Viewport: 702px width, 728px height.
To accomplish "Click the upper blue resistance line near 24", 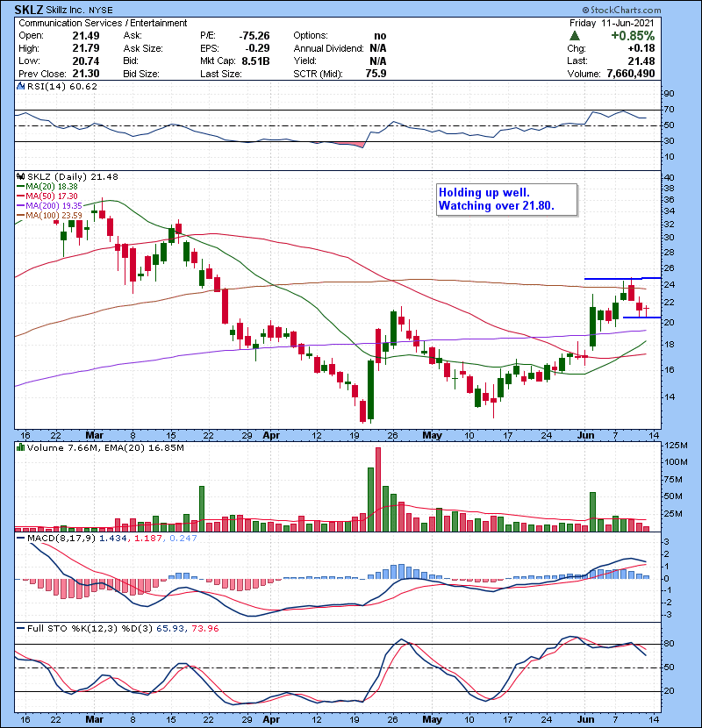I will coord(622,279).
